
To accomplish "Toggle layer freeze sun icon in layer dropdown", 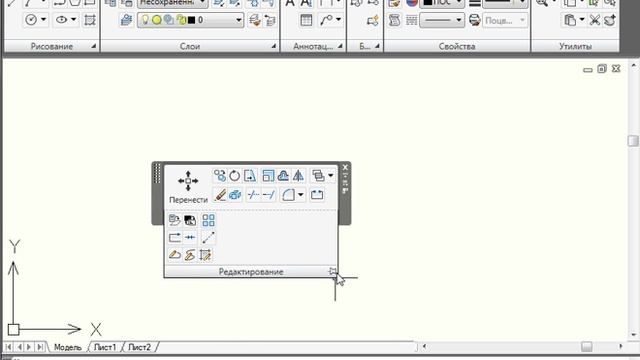I will [x=157, y=20].
